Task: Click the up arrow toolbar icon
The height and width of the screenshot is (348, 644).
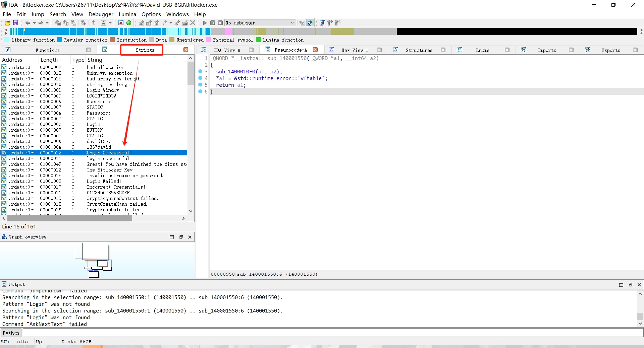Action: [94, 23]
